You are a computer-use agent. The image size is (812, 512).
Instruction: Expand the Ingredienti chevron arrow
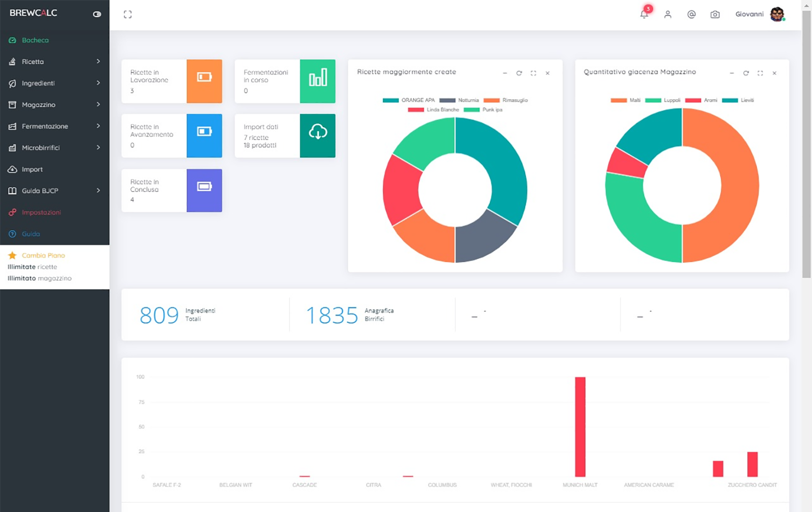click(x=98, y=83)
